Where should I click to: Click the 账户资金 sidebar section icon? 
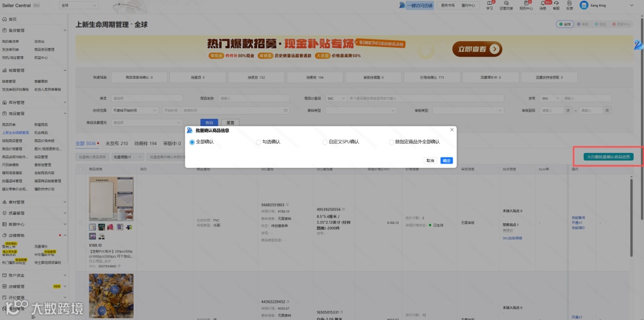coord(5,275)
